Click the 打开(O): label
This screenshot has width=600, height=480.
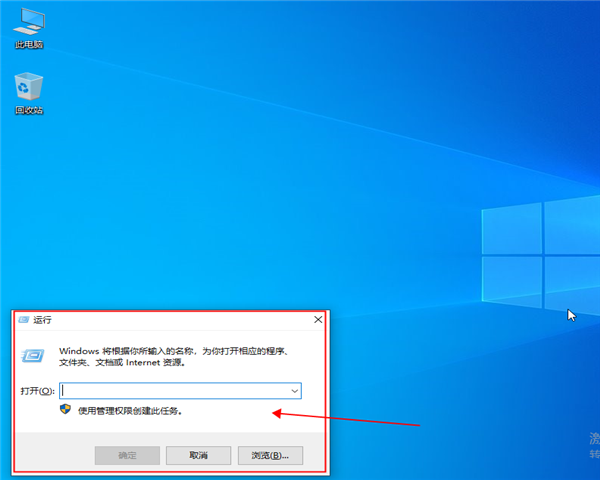[38, 391]
